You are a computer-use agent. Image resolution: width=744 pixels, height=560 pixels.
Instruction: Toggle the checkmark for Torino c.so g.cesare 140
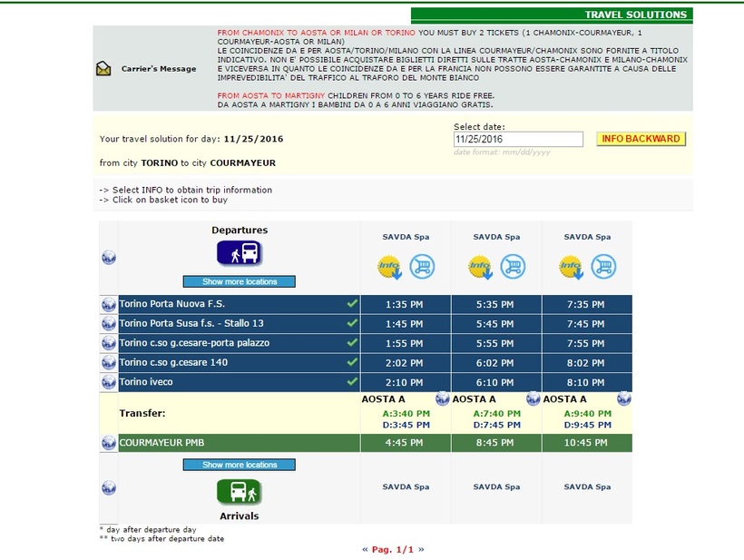click(351, 363)
